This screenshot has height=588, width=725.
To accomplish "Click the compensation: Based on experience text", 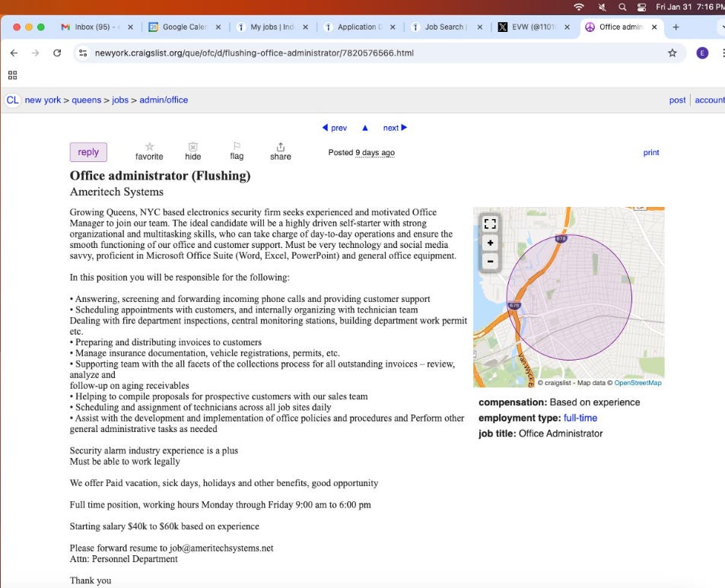I will 559,402.
